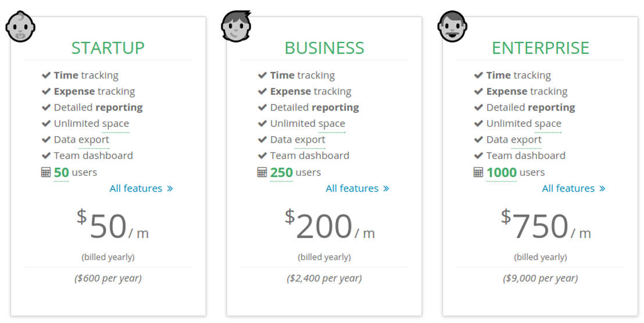644x323 pixels.
Task: Click the young man avatar above Business
Action: point(236,27)
